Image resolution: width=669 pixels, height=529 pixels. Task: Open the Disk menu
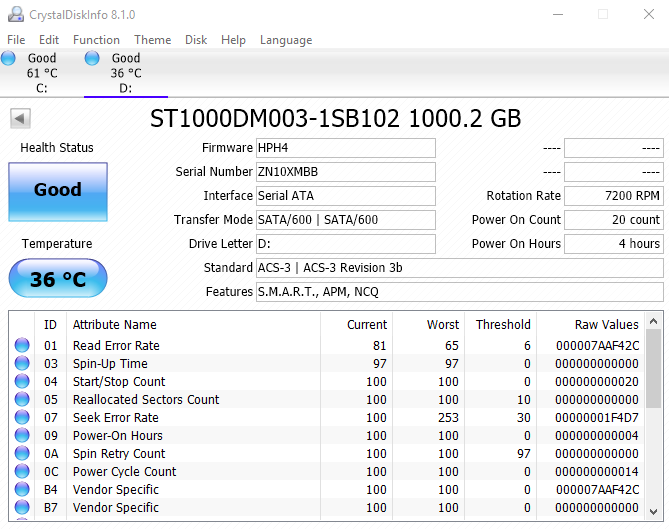click(x=196, y=40)
